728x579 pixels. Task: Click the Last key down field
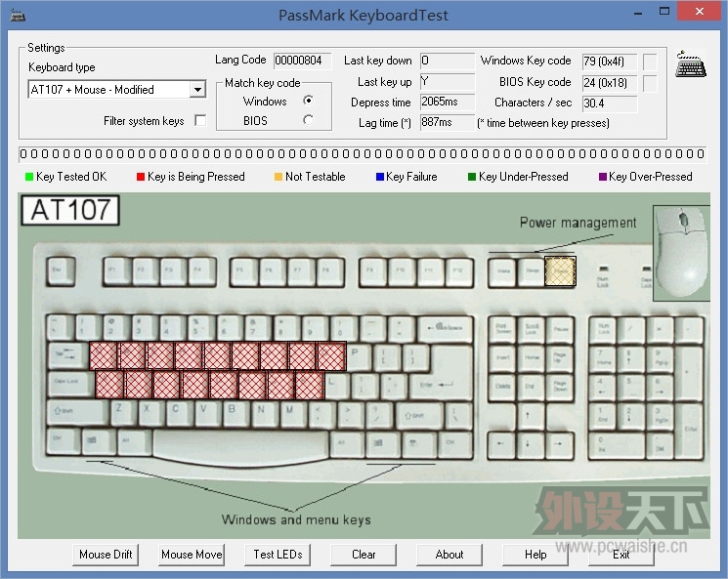point(448,61)
